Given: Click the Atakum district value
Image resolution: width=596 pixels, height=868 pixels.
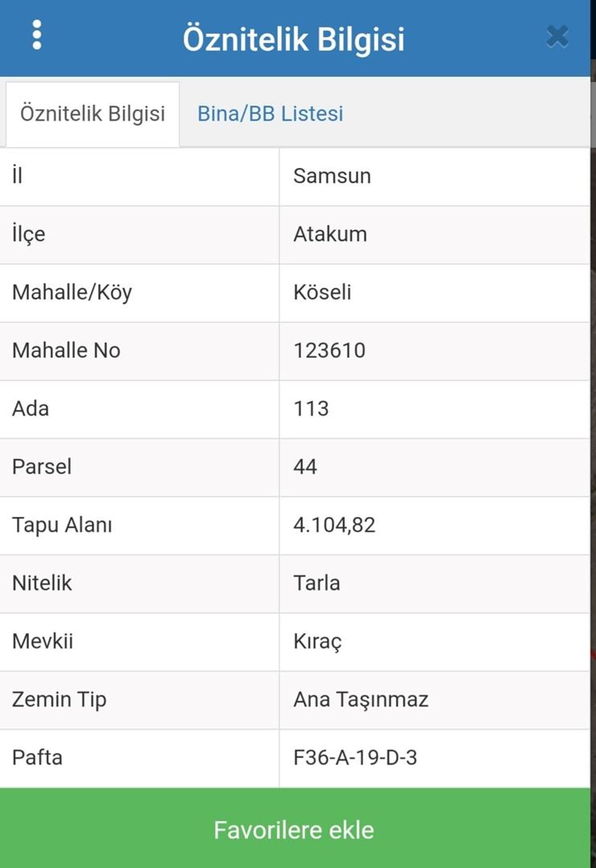Looking at the screenshot, I should (x=329, y=234).
